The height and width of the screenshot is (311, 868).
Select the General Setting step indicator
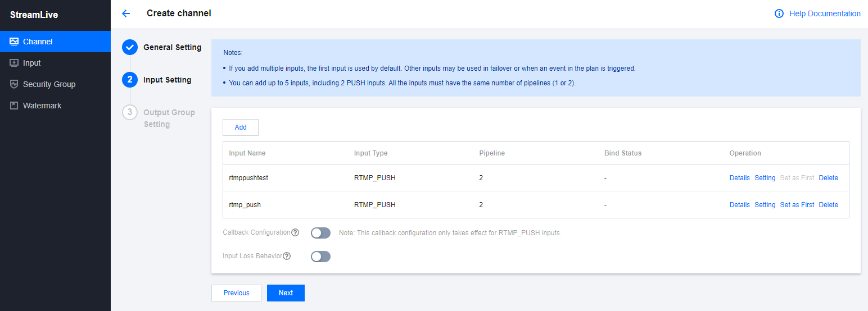tap(130, 47)
